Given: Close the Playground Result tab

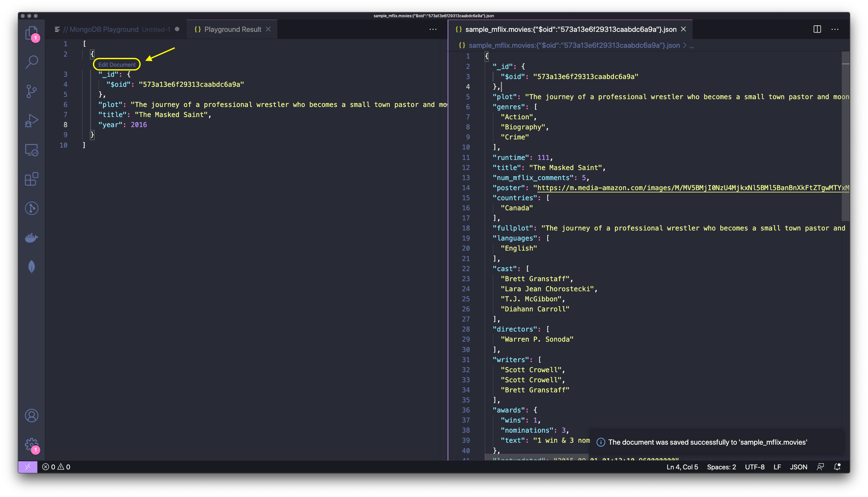Looking at the screenshot, I should (x=268, y=29).
